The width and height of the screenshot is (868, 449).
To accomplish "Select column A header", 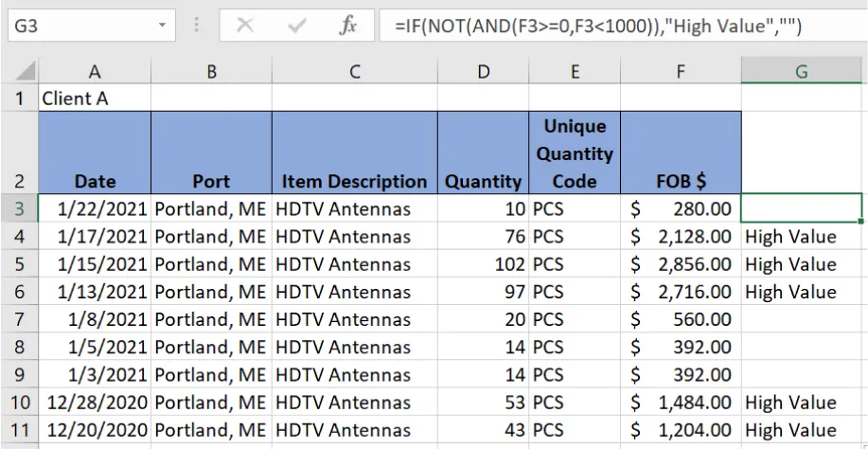I will point(95,72).
